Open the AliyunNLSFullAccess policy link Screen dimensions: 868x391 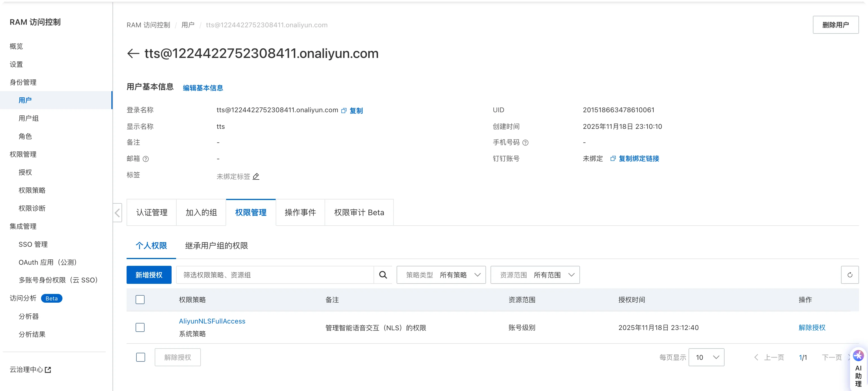coord(212,321)
